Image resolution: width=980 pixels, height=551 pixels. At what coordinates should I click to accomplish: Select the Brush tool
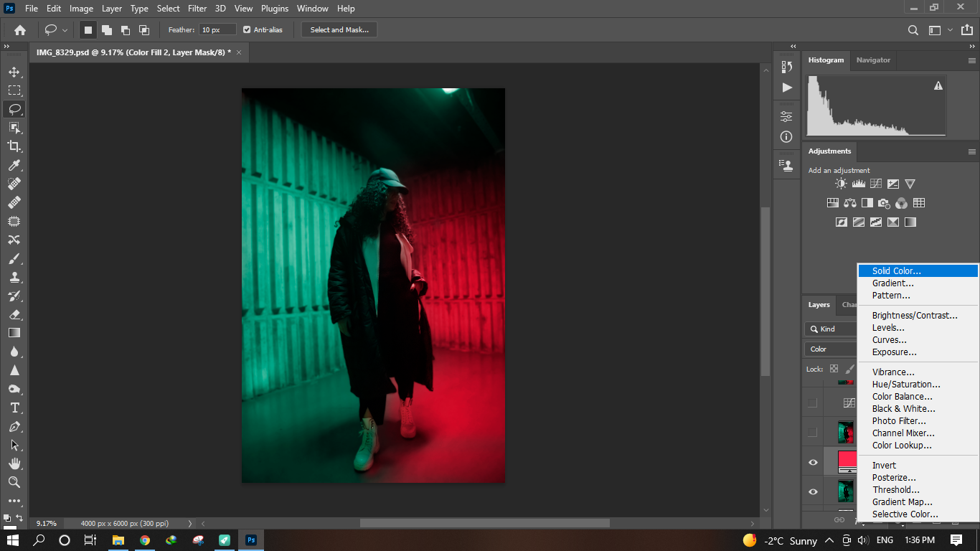(x=14, y=258)
